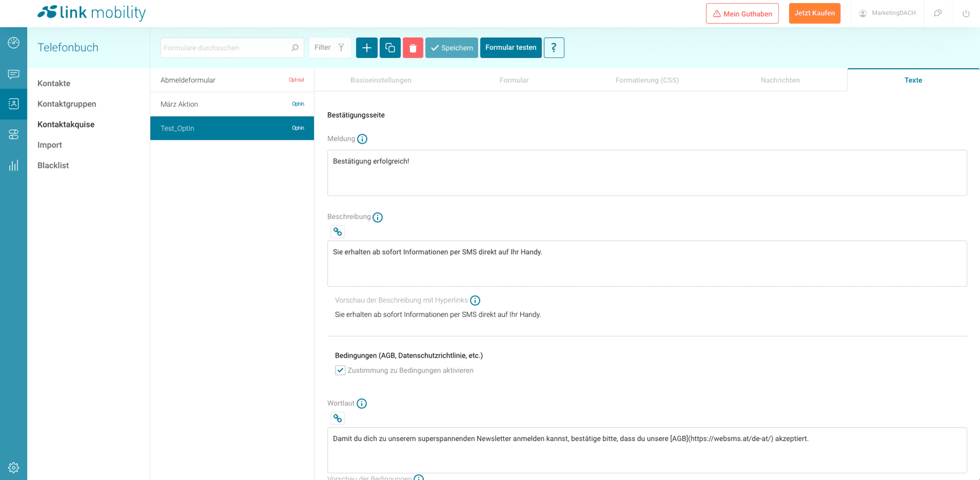This screenshot has height=480, width=980.
Task: Show info for Beschreibung field
Action: [378, 217]
